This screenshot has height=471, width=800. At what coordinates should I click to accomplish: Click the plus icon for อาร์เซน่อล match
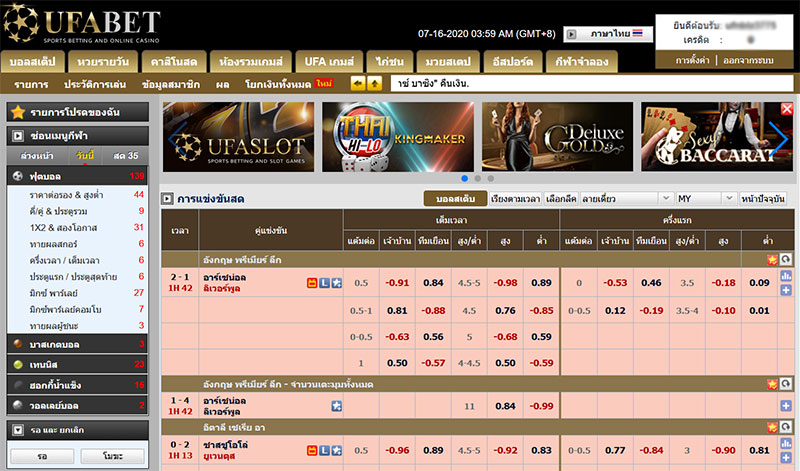point(786,290)
